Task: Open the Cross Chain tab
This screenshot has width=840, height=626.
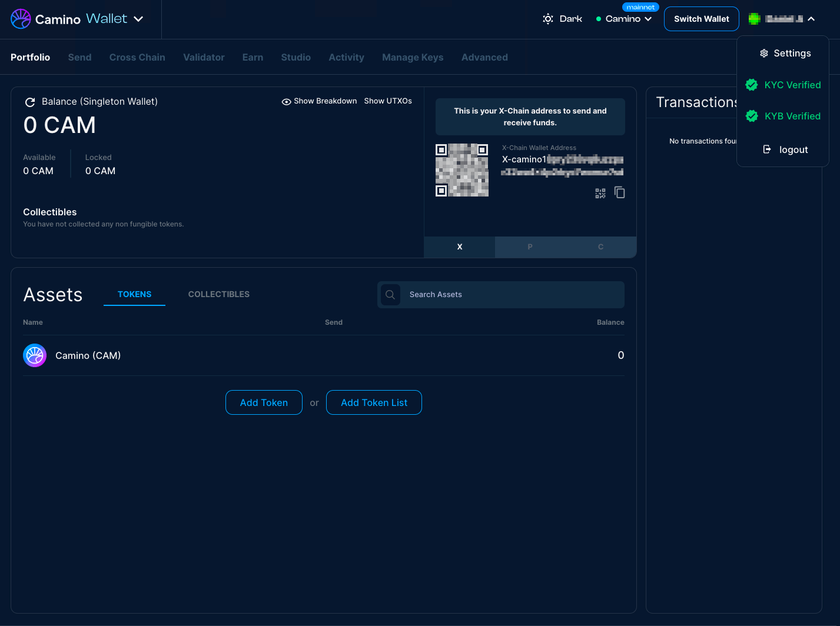Action: (137, 57)
